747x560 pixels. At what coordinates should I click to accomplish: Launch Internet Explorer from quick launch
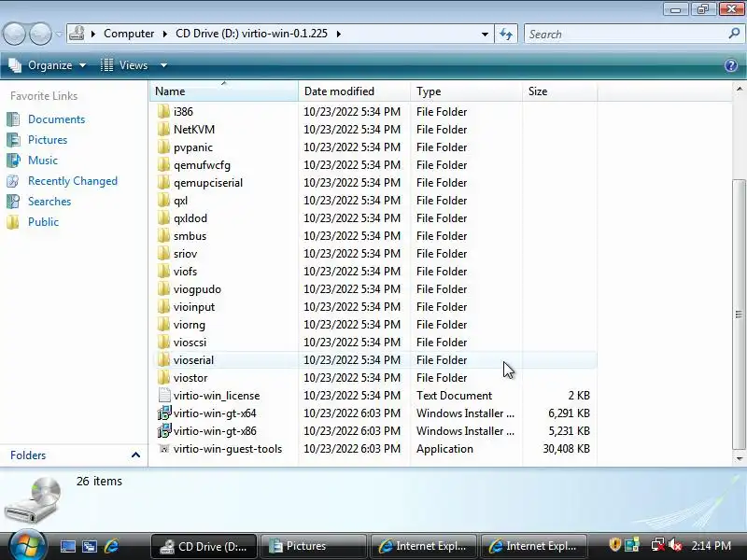tap(111, 546)
